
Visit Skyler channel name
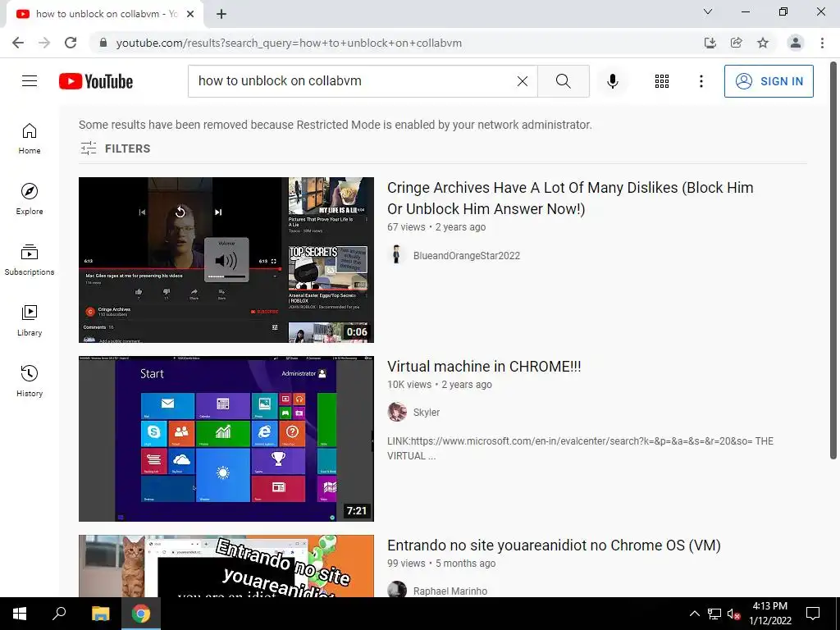point(427,413)
